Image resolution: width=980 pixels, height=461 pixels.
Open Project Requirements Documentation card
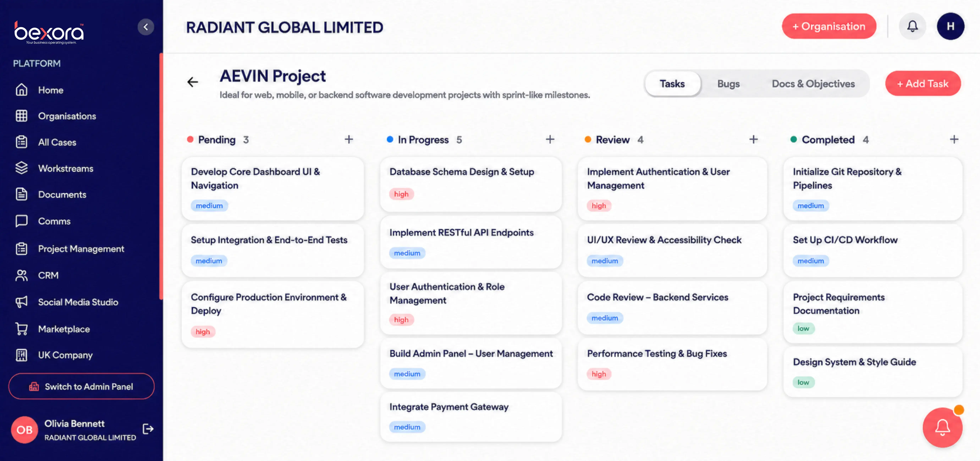(873, 312)
